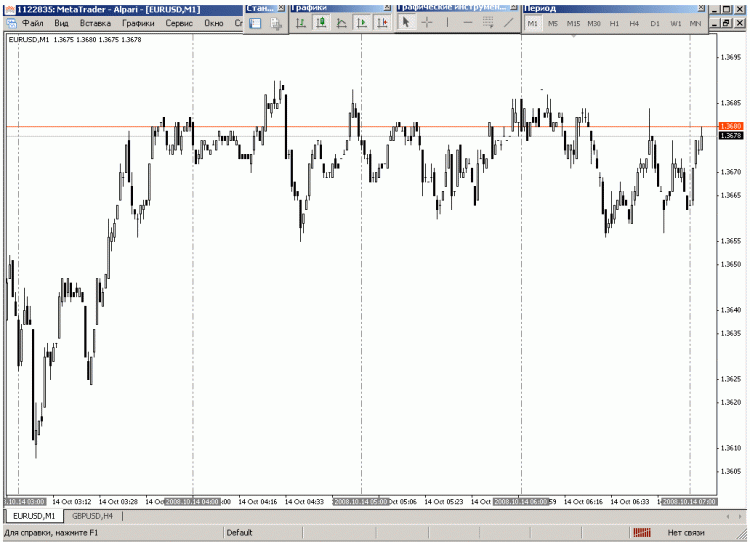Select the trendline drawing tool

tap(508, 22)
